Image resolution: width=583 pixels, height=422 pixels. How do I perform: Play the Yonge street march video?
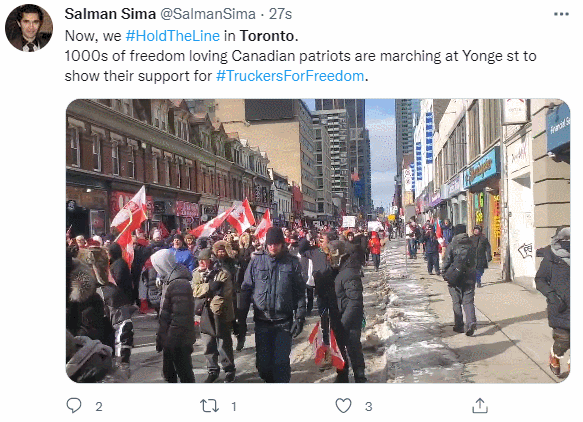(318, 241)
